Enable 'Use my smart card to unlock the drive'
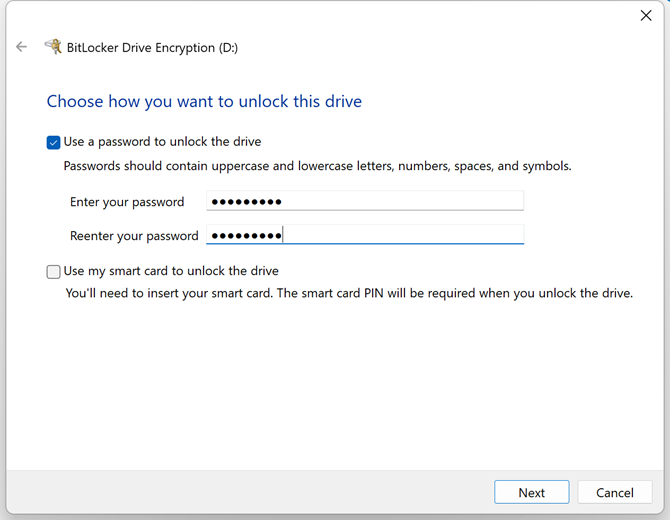The width and height of the screenshot is (670, 520). pos(53,272)
